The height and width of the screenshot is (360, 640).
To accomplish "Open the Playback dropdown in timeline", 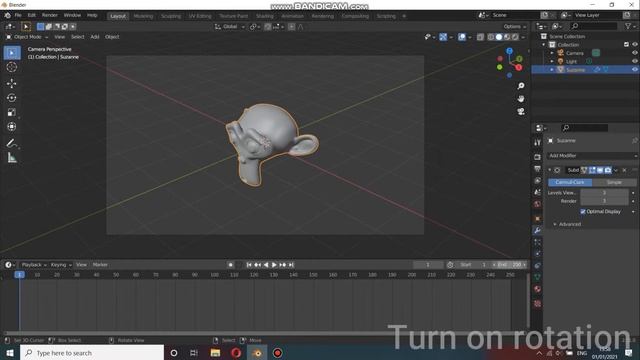I will tap(33, 265).
